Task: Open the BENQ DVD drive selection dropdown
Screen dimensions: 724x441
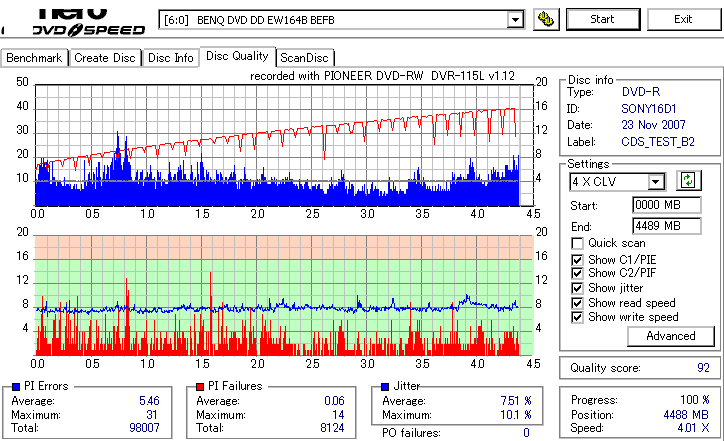Action: click(515, 20)
